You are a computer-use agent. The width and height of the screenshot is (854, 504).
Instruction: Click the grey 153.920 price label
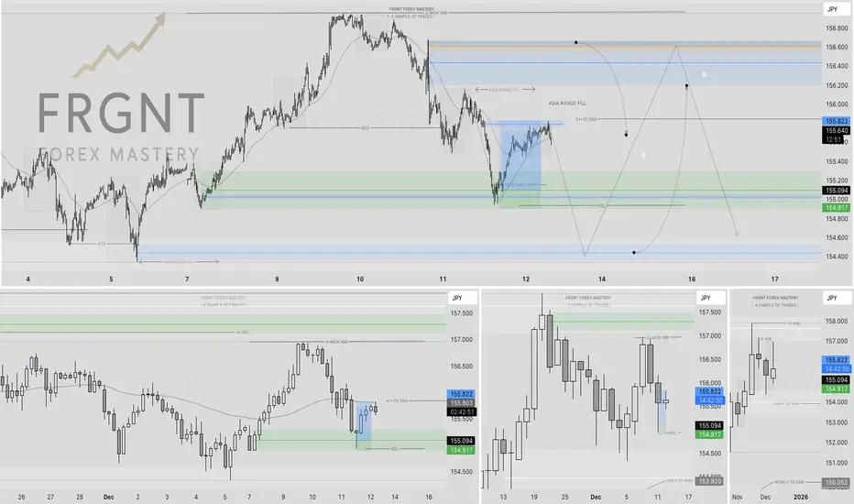709,481
